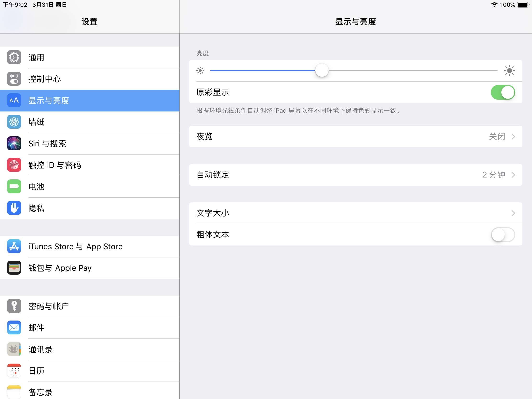Open Contacts (通讯录) settings row

click(89, 349)
